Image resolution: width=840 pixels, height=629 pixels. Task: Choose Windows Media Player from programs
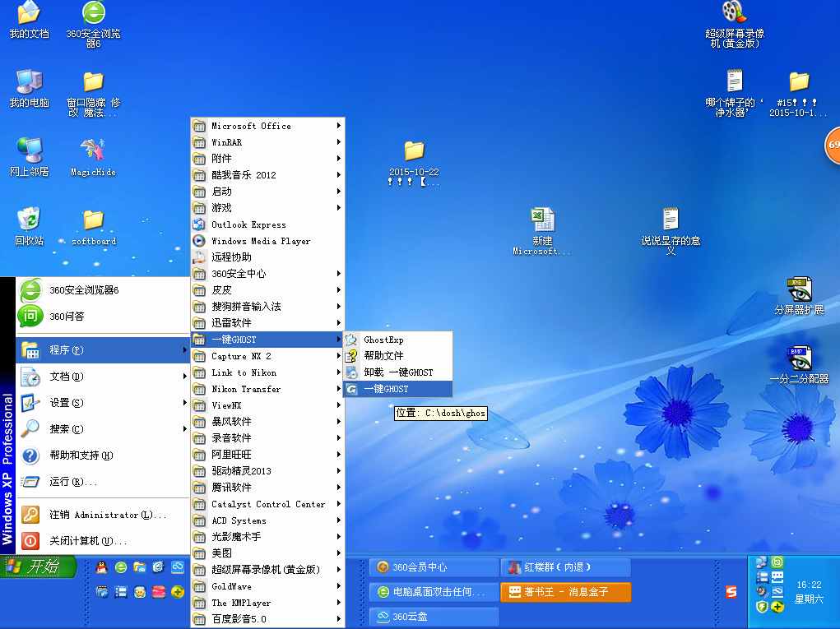[x=260, y=241]
